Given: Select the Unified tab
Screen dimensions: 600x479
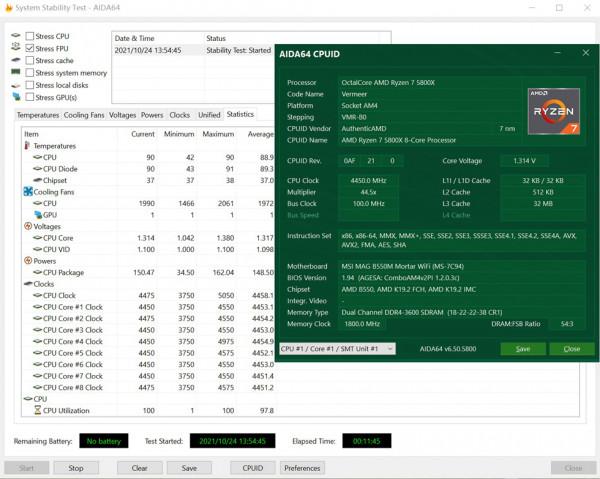Looking at the screenshot, I should (x=209, y=115).
